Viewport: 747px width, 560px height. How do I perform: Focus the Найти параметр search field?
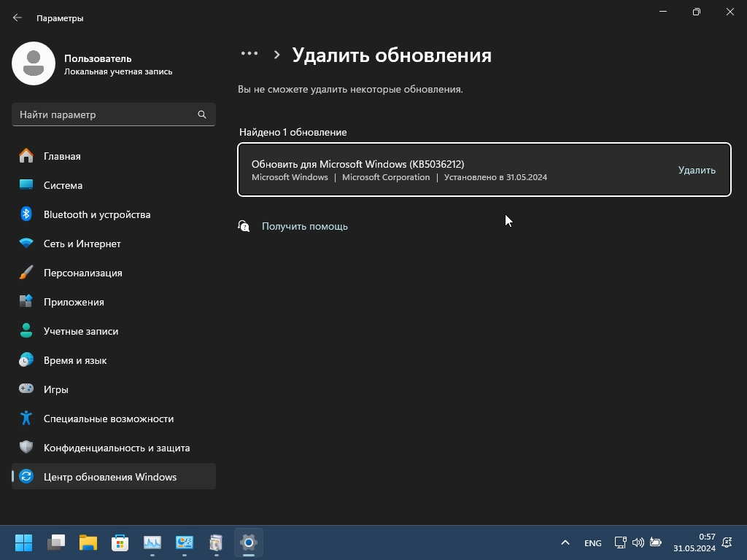[x=113, y=114]
